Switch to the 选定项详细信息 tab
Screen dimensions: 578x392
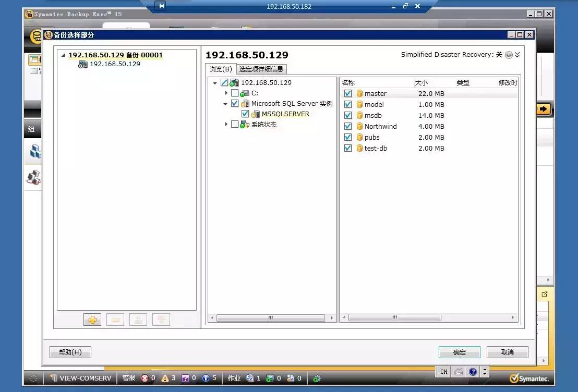click(x=261, y=69)
